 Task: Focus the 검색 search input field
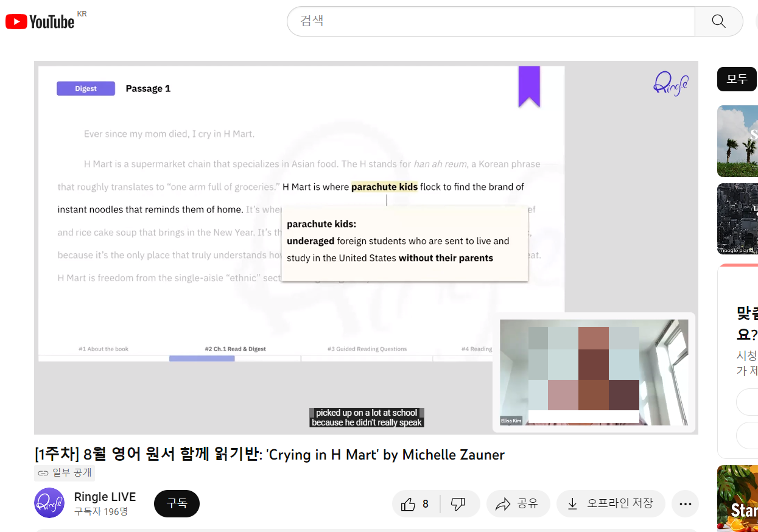tap(491, 21)
